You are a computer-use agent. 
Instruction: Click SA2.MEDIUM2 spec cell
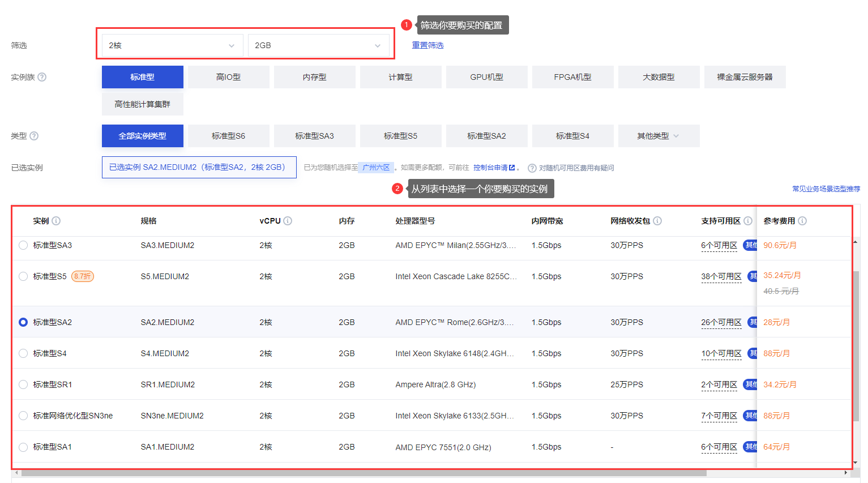(168, 322)
